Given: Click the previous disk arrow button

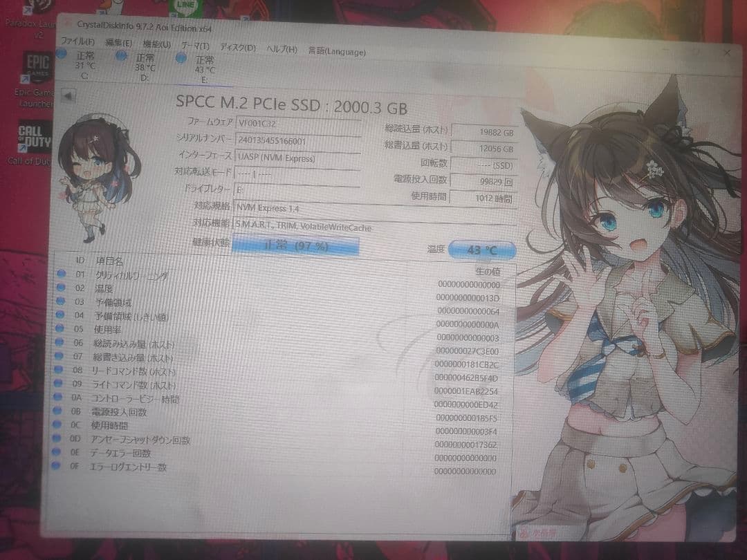Looking at the screenshot, I should 68,96.
